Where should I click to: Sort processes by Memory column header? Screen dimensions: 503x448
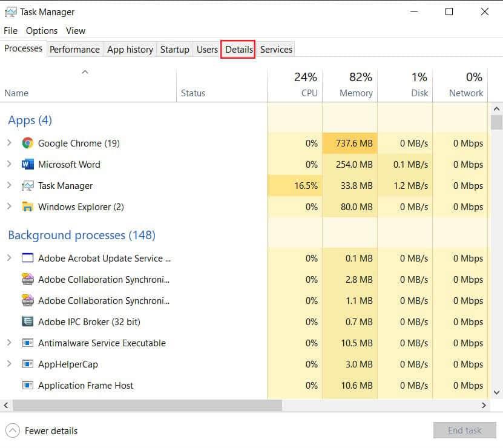[x=355, y=85]
